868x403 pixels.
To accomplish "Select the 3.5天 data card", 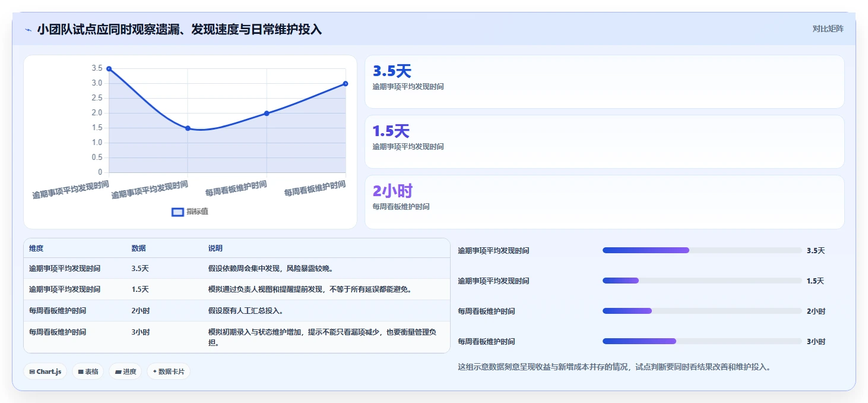I will (604, 81).
